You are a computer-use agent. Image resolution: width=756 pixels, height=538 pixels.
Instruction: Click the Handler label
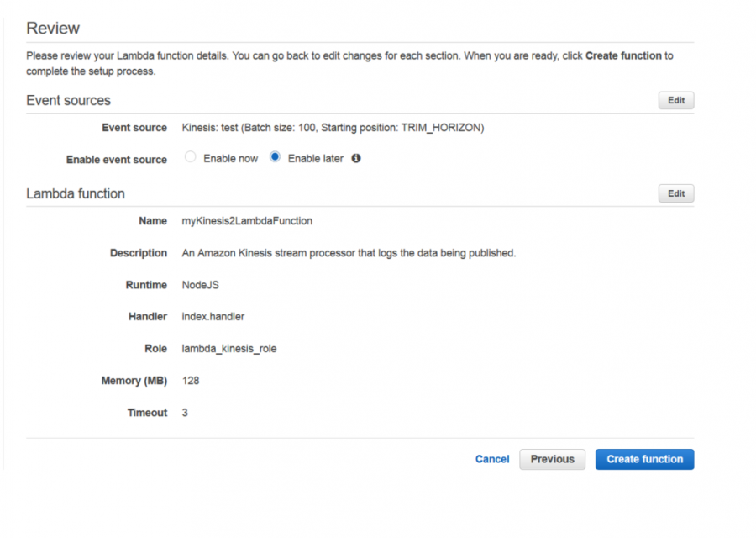148,317
